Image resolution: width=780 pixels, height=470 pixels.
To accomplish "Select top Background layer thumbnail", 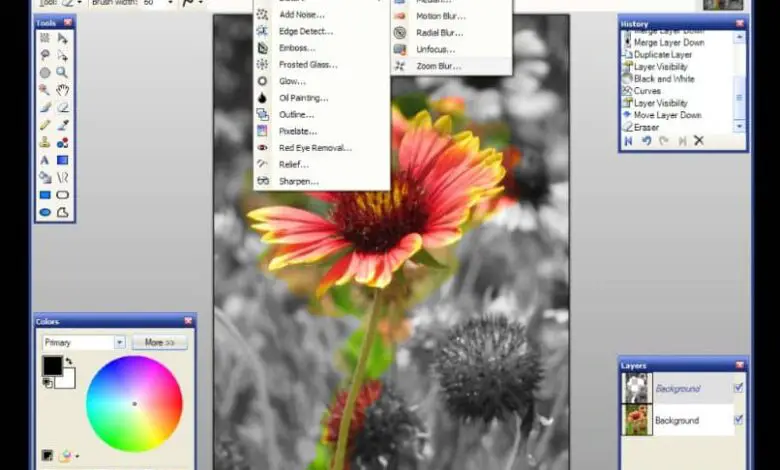I will point(637,387).
